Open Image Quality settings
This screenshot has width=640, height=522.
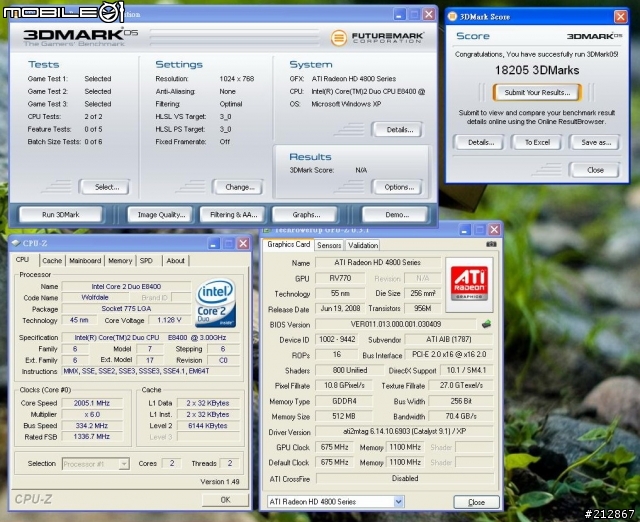(161, 215)
